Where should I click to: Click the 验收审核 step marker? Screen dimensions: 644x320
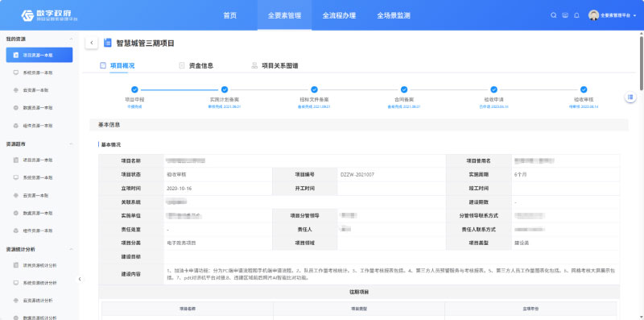pos(584,89)
